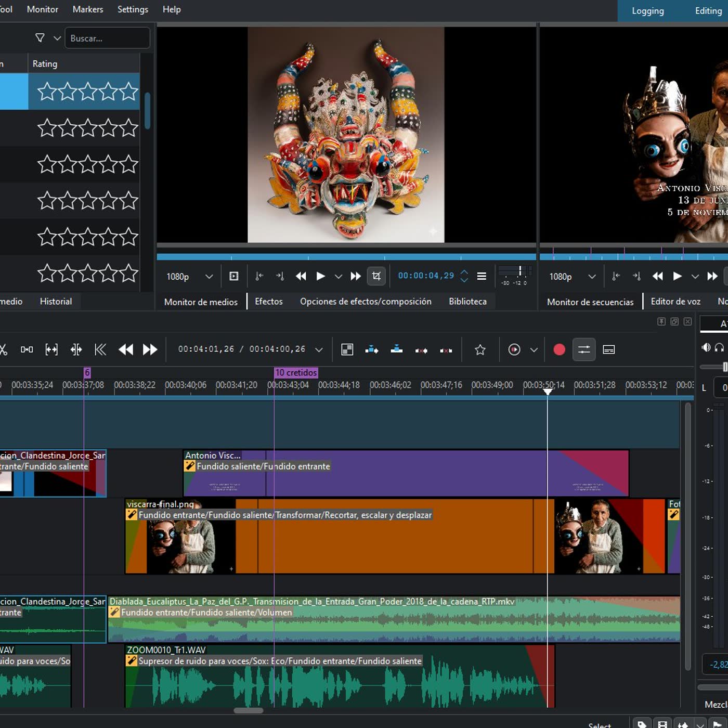This screenshot has height=728, width=728.
Task: Toggle zone fit icon in clip monitor
Action: [234, 276]
